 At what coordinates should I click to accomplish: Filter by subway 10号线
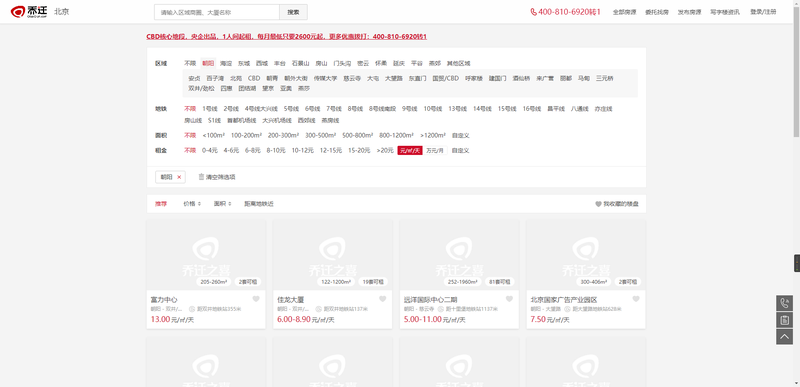click(x=433, y=109)
